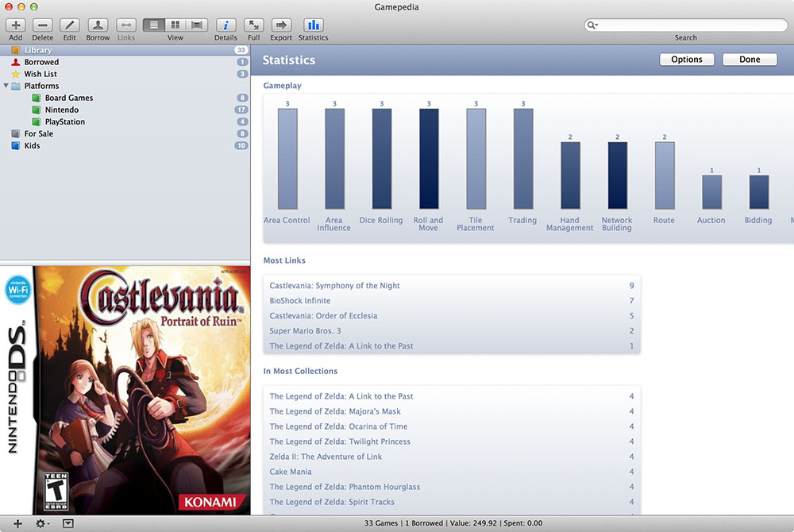Toggle the Statistics chart view
Screen dimensions: 794x532
click(313, 25)
